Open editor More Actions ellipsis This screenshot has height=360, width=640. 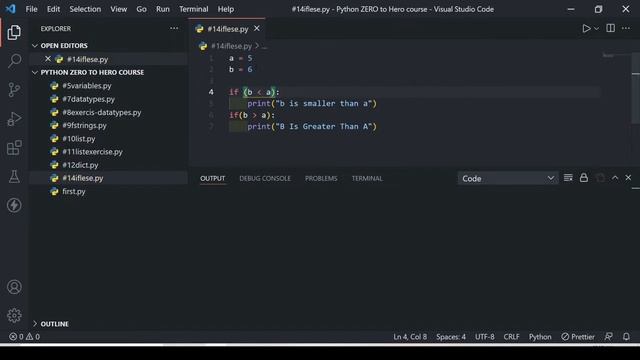click(626, 28)
